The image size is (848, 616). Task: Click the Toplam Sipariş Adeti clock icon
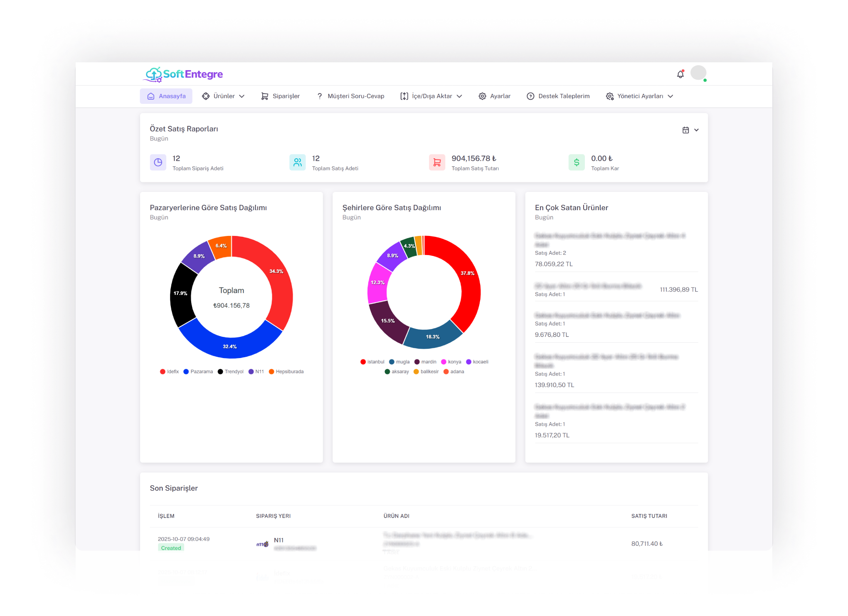(x=158, y=162)
